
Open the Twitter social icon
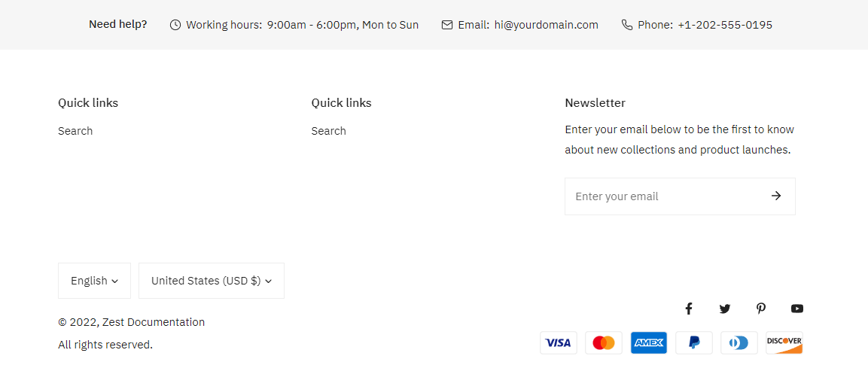(x=724, y=309)
